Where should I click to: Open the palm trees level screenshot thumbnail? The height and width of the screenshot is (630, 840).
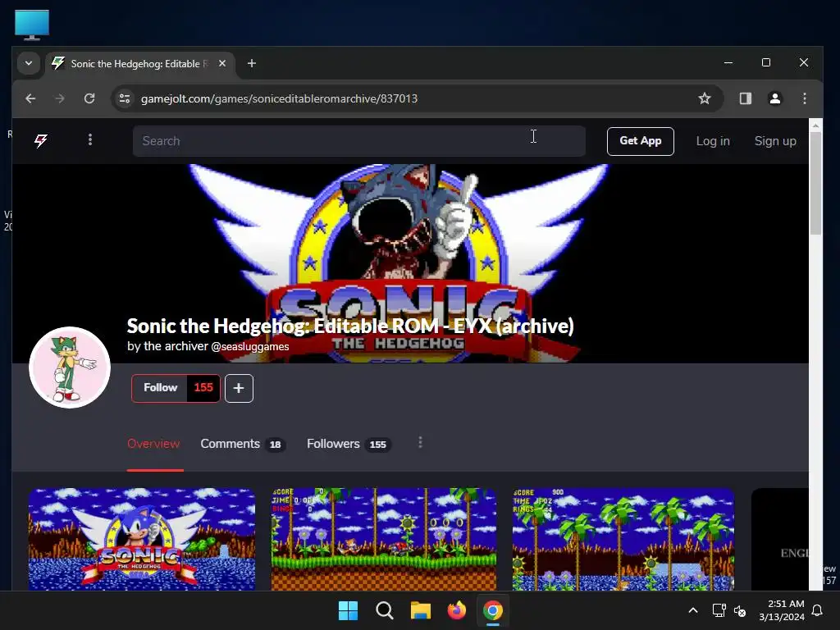(623, 539)
